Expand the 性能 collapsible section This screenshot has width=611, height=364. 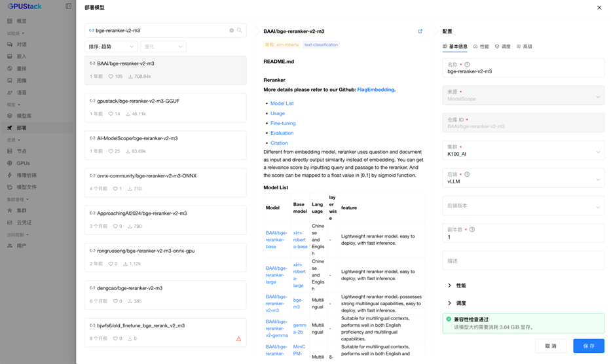(x=457, y=285)
